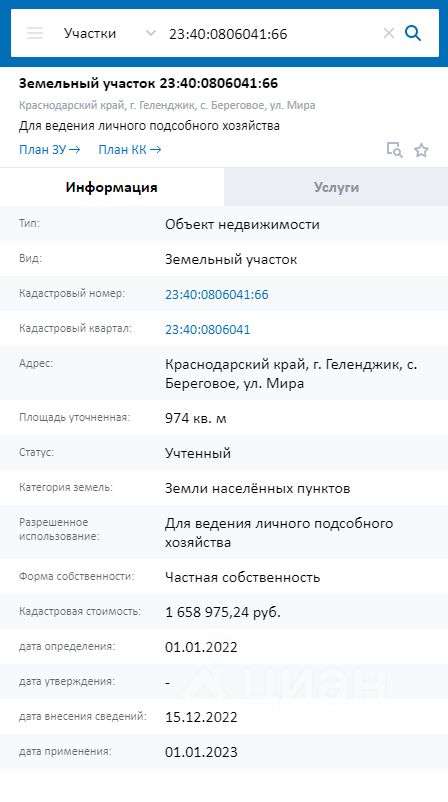Click the find-on-map document search icon
The width and height of the screenshot is (448, 802).
coord(394,150)
